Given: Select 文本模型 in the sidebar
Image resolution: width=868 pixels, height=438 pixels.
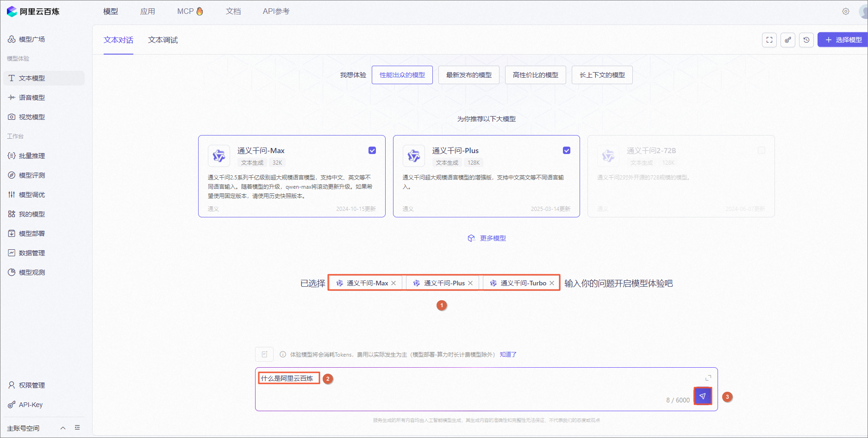Looking at the screenshot, I should pyautogui.click(x=44, y=78).
